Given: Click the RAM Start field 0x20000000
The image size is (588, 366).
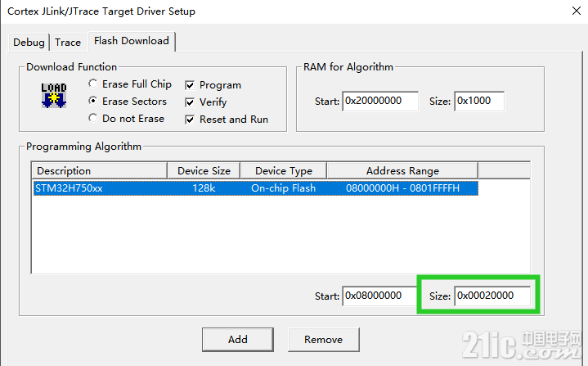Looking at the screenshot, I should (x=380, y=101).
